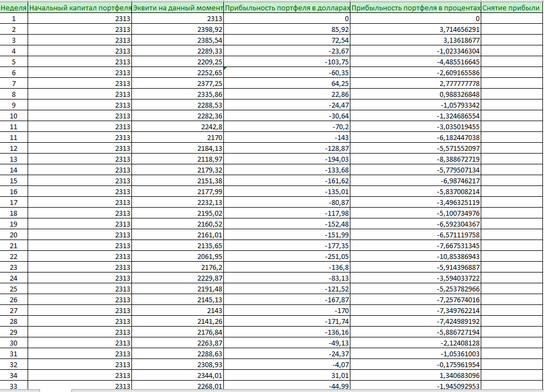544x392 pixels.
Task: Click the 'Прибыльность портфеля в долларах' header
Action: coord(287,8)
